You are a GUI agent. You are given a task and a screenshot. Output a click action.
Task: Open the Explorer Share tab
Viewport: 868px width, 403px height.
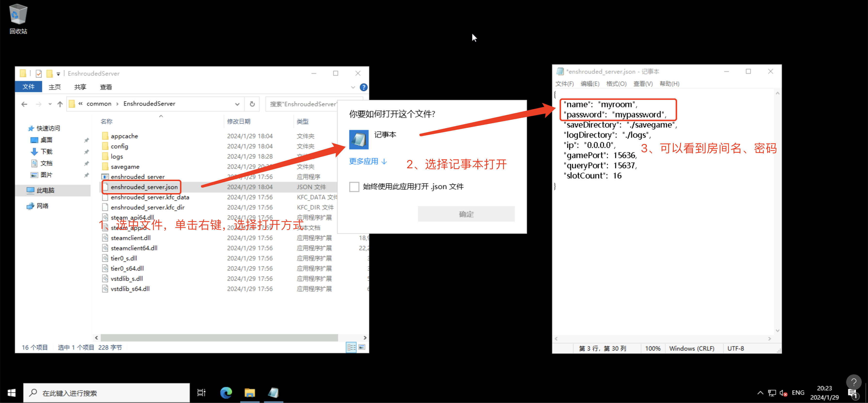coord(80,87)
